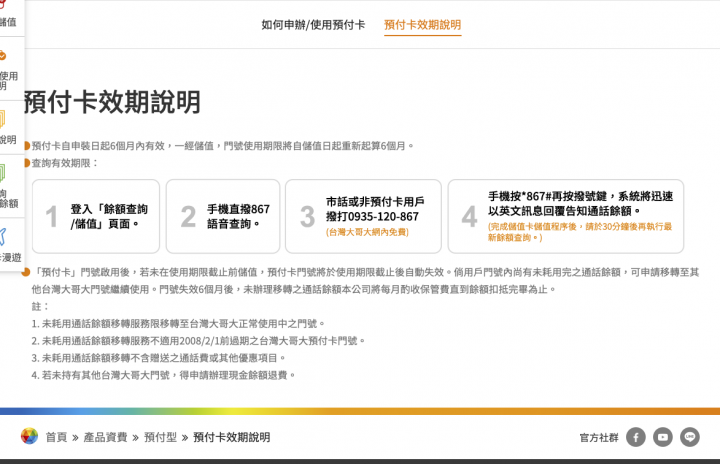
Task: Click the sidebar 儲值 item
Action: pos(8,22)
